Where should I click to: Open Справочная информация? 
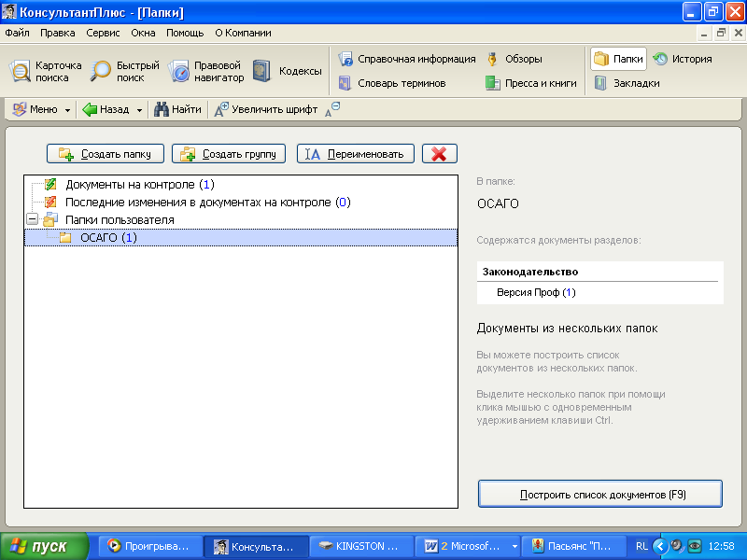pos(407,59)
